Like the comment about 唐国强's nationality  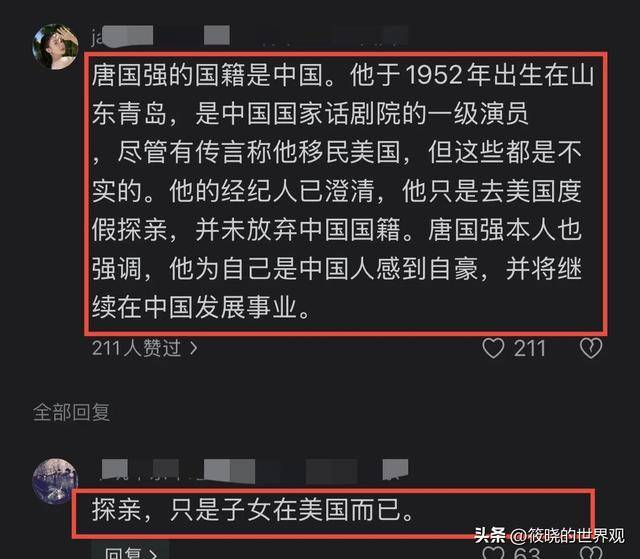pyautogui.click(x=493, y=349)
